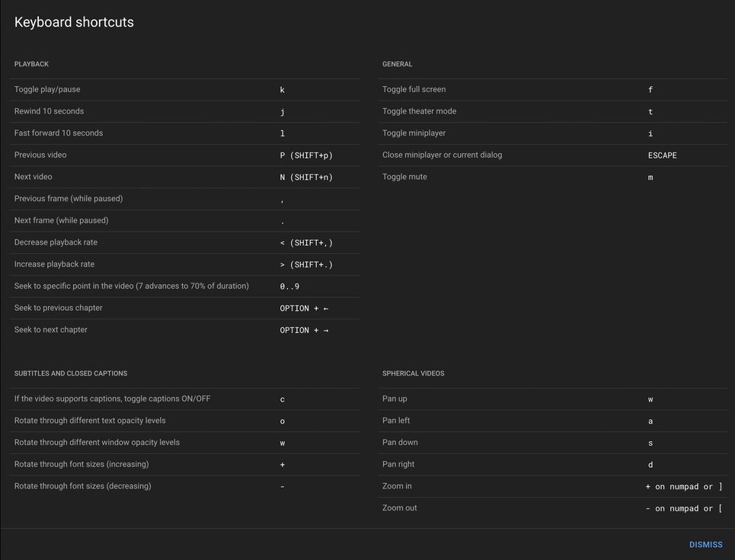Click the Toggle full screen label
This screenshot has height=560, width=735.
[414, 89]
